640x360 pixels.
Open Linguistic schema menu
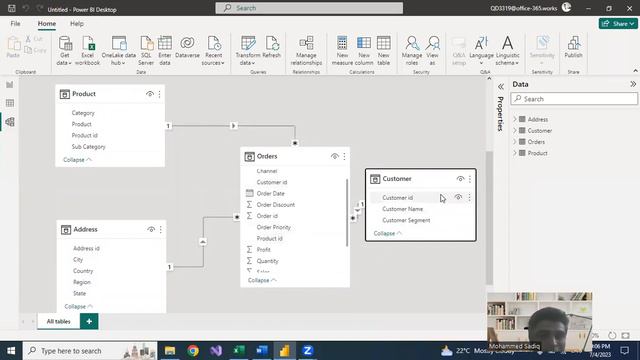(507, 51)
